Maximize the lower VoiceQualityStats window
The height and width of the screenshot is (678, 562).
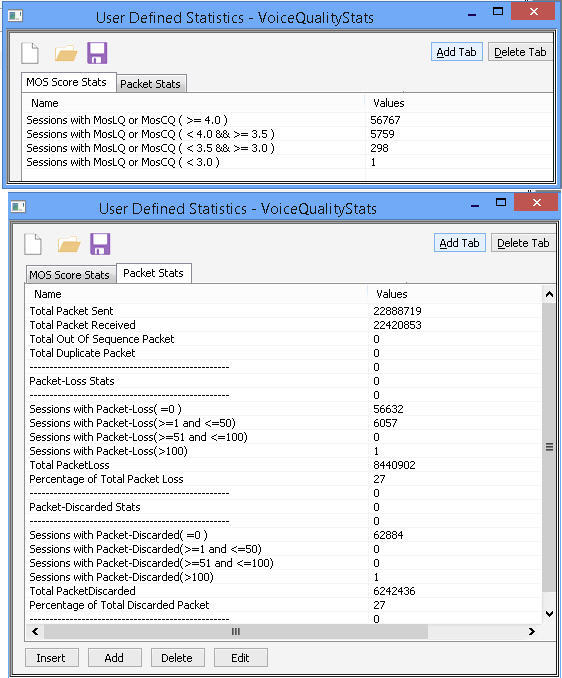click(x=501, y=202)
